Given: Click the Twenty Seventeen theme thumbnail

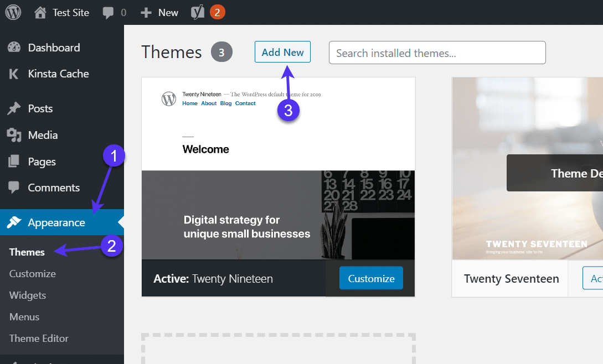Looking at the screenshot, I should [527, 166].
